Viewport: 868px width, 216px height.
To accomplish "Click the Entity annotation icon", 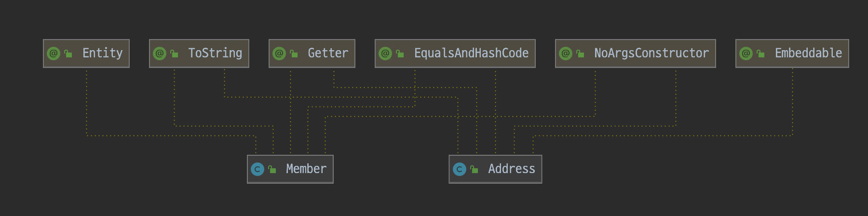I will [x=54, y=54].
